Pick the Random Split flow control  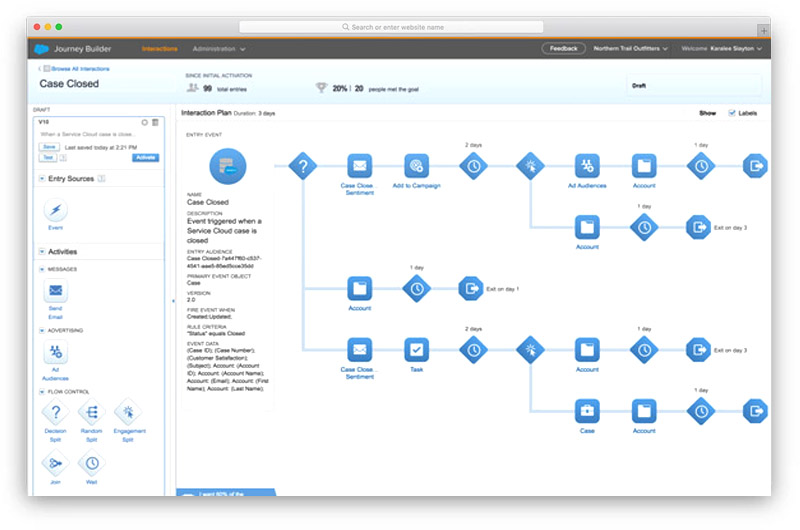click(92, 411)
